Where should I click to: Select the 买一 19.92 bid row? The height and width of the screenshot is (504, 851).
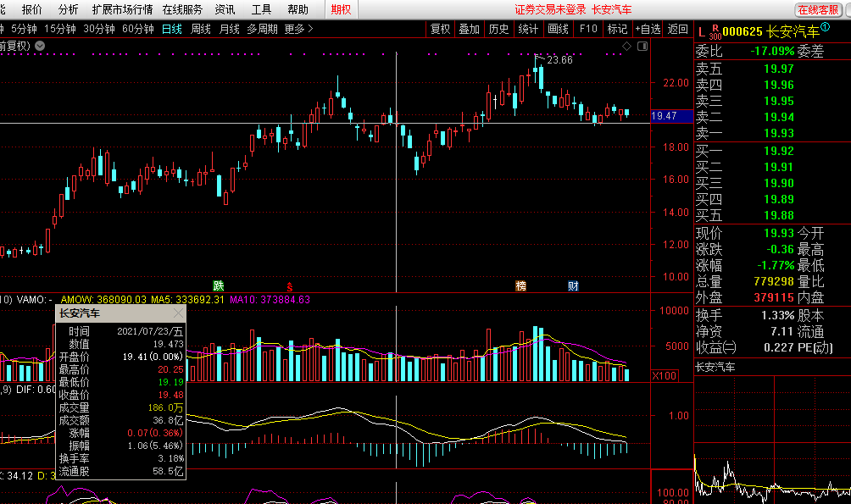tap(772, 151)
